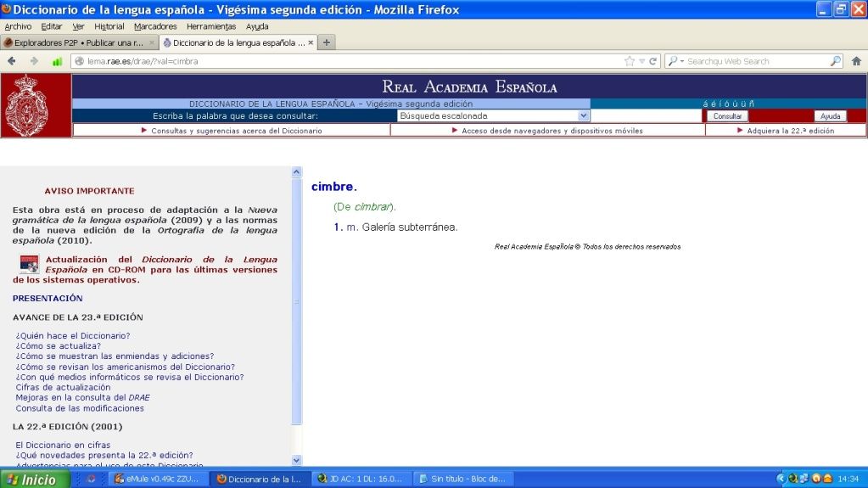Click the Diccionario de la l... taskbar button

click(x=261, y=480)
